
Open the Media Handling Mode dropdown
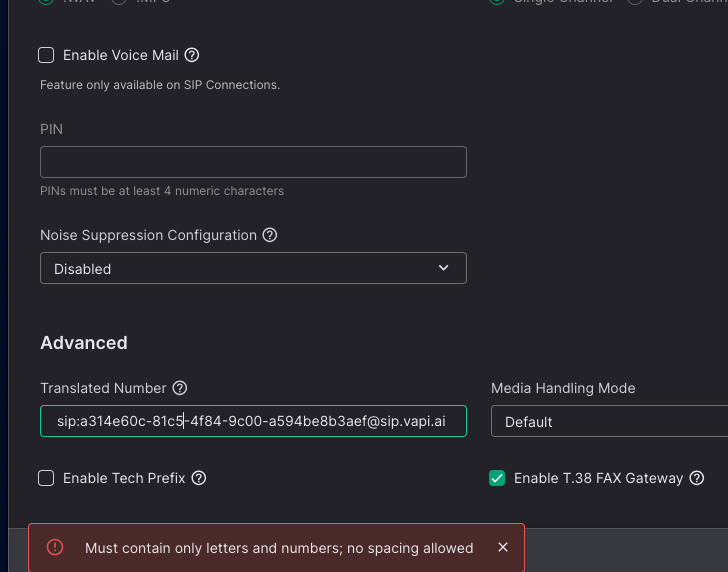click(610, 422)
